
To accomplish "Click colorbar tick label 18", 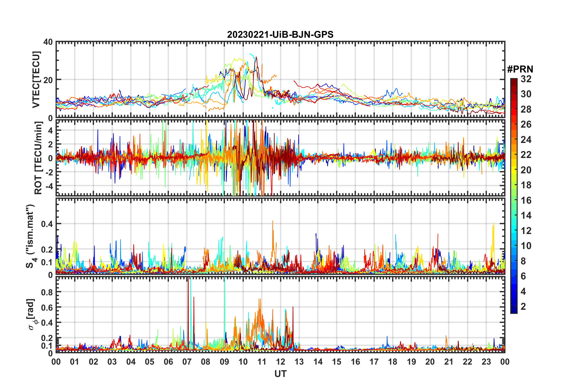I will coord(526,185).
